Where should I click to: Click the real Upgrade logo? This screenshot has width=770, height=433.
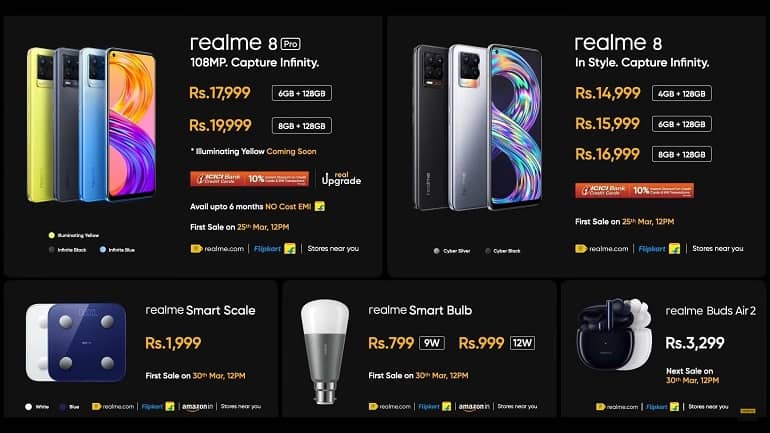point(341,179)
